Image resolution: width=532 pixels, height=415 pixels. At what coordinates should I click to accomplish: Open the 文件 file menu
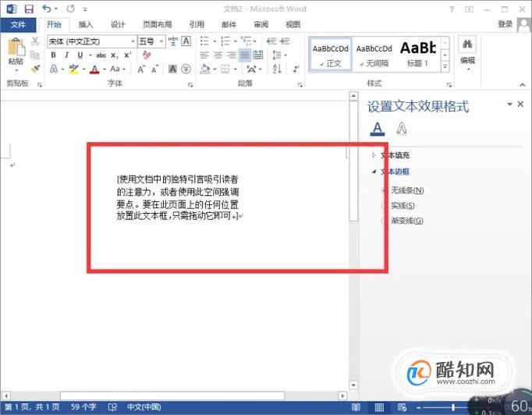pos(18,24)
